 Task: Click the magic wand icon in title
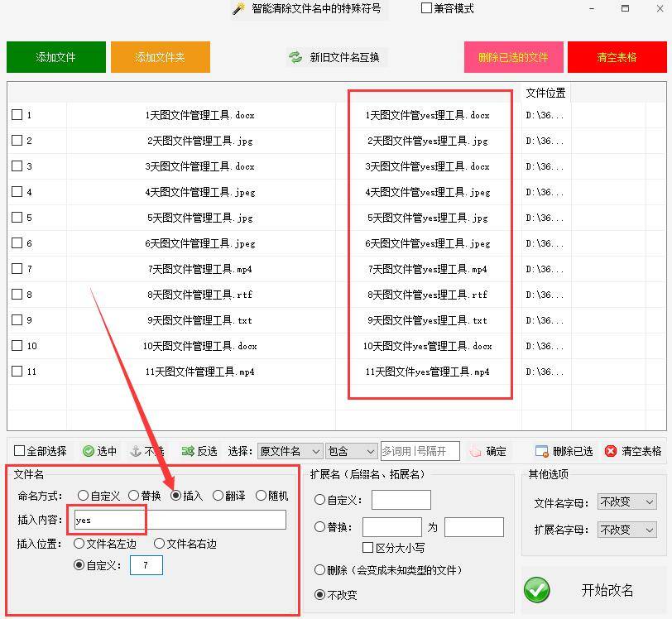238,8
